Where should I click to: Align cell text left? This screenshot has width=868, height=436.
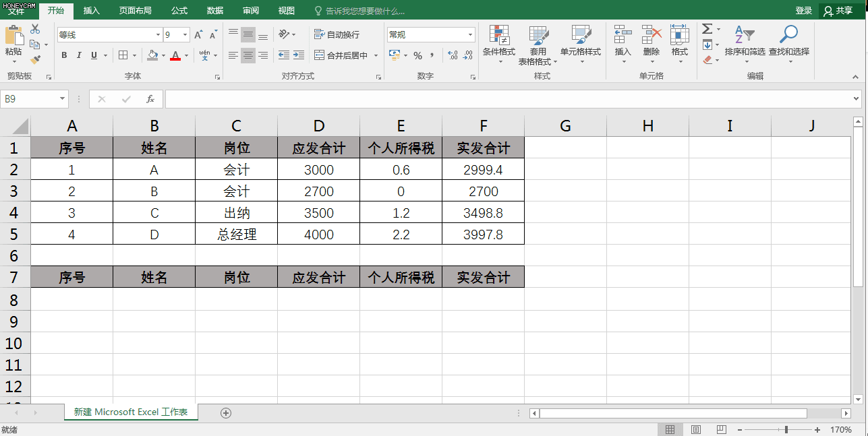(233, 55)
